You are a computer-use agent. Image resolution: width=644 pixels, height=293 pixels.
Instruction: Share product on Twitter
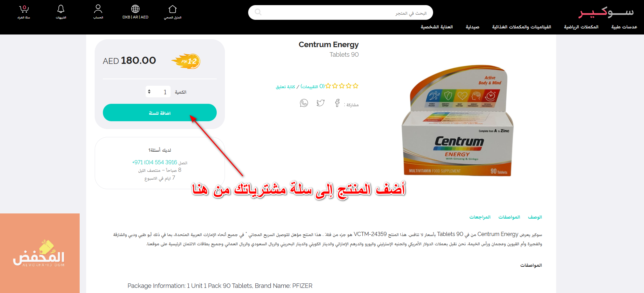[x=321, y=103]
